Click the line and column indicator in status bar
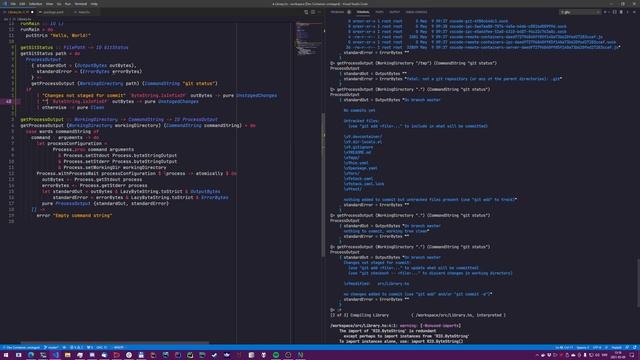This screenshot has width=640, height=360. (x=564, y=347)
